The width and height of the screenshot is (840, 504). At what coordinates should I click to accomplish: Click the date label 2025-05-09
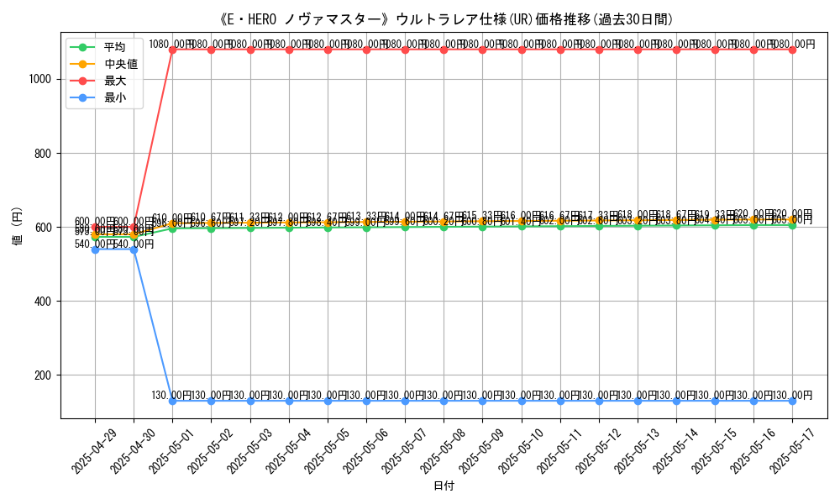pos(481,451)
